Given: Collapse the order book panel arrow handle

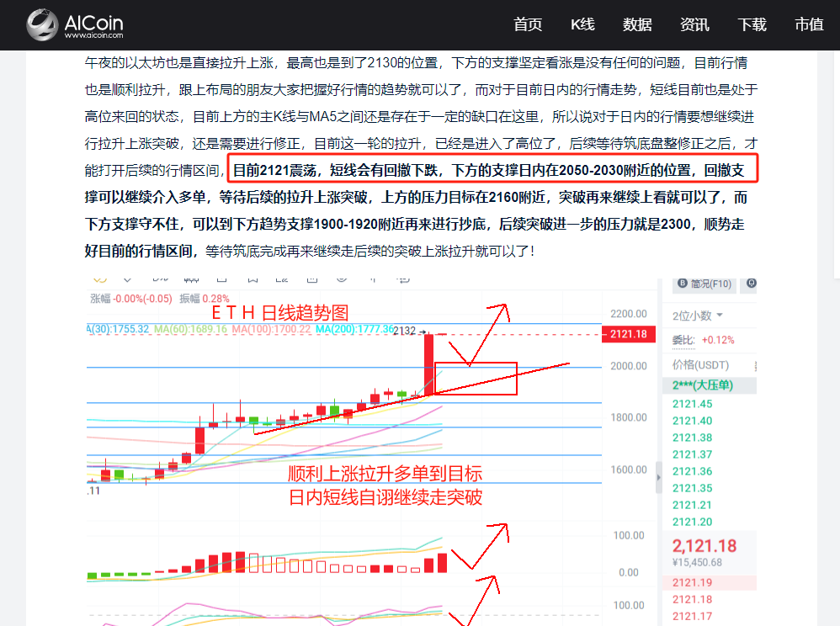Looking at the screenshot, I should click(x=659, y=477).
